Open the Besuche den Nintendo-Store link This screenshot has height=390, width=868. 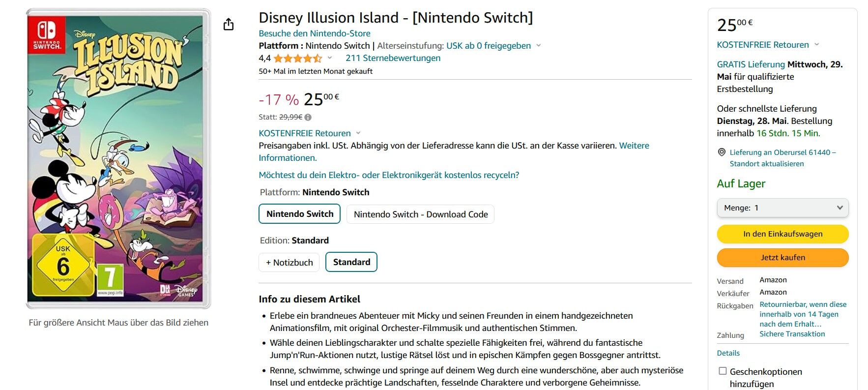315,33
